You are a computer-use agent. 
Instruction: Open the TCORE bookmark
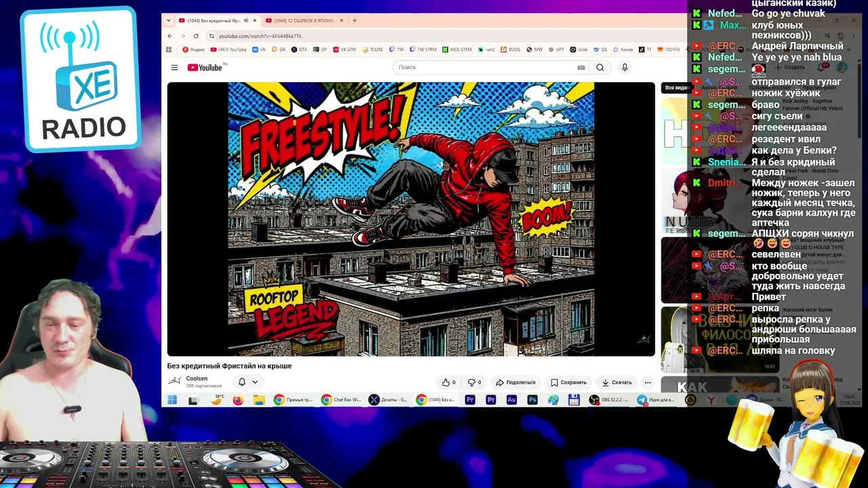(373, 49)
